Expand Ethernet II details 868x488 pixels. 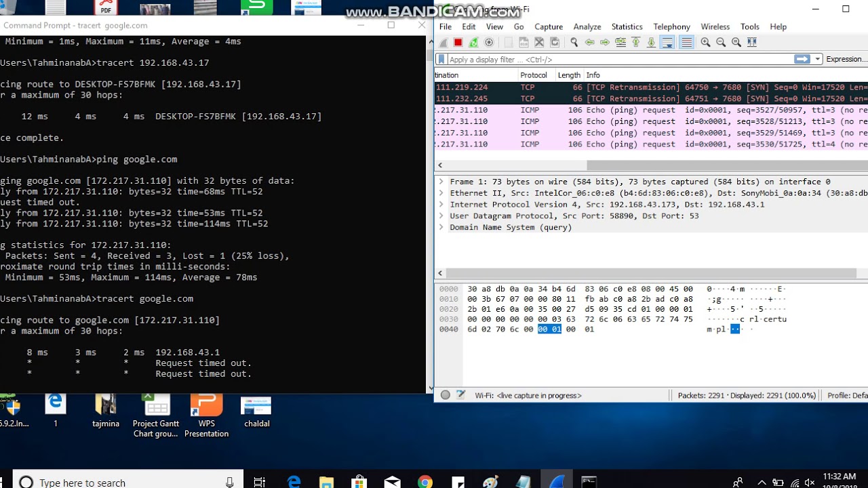click(x=441, y=193)
